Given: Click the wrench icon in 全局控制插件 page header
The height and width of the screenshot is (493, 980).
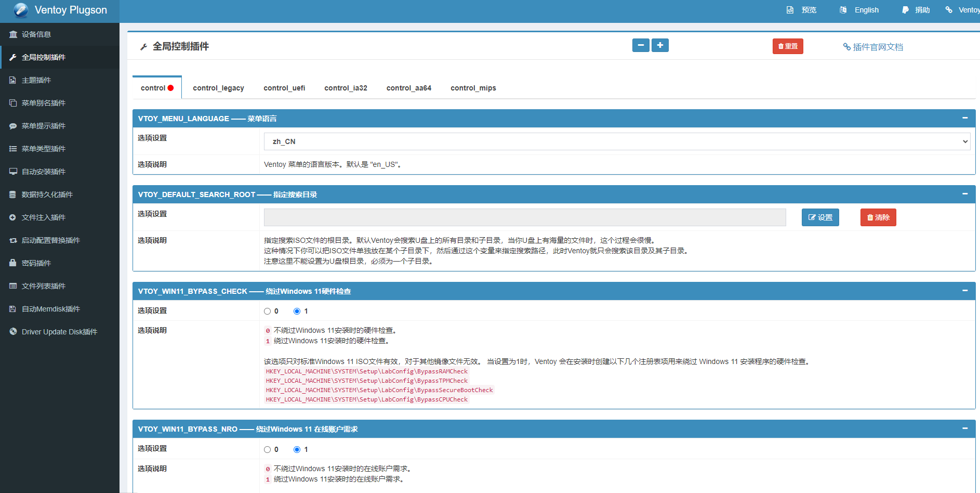Looking at the screenshot, I should point(144,47).
